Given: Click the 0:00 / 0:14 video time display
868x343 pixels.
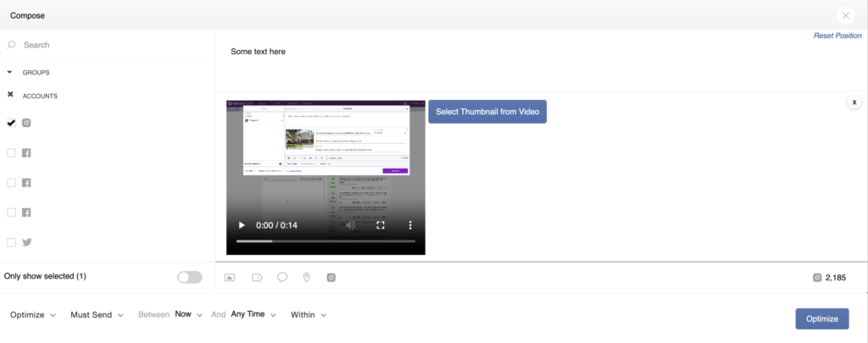Looking at the screenshot, I should point(277,226).
